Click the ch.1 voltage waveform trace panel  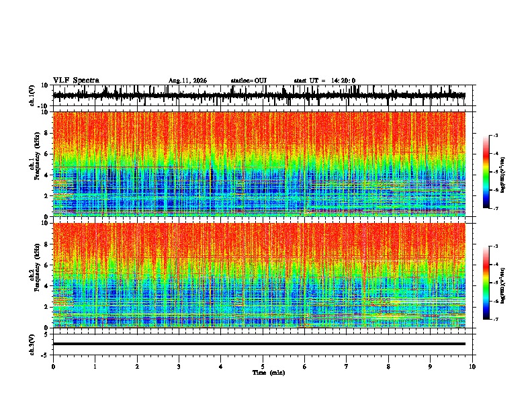coord(264,95)
